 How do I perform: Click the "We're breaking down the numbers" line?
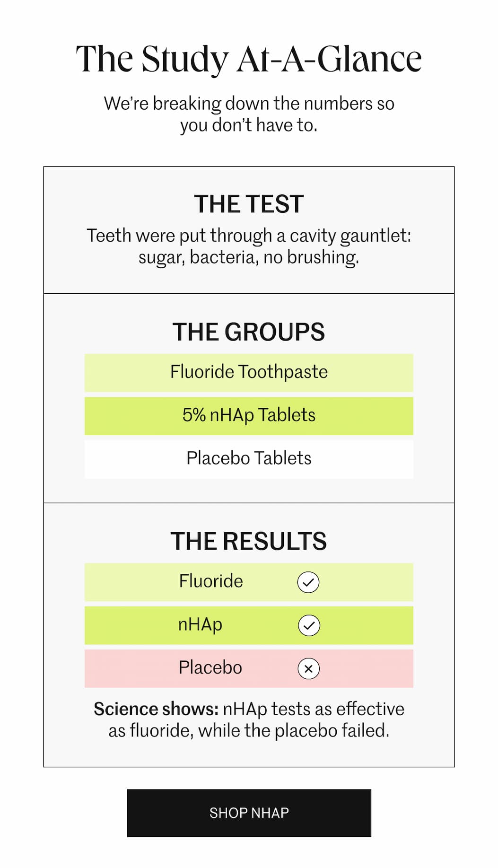pyautogui.click(x=249, y=103)
